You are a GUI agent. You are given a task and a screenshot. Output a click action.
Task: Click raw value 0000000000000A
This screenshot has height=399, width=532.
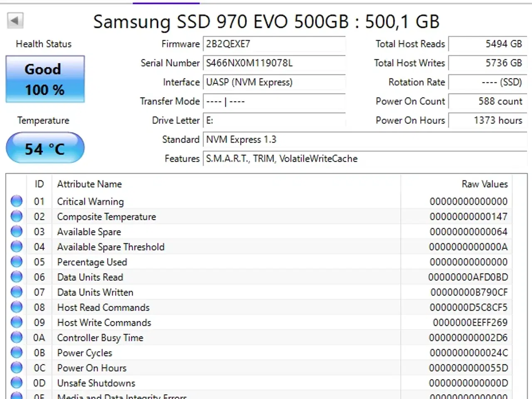pyautogui.click(x=468, y=247)
